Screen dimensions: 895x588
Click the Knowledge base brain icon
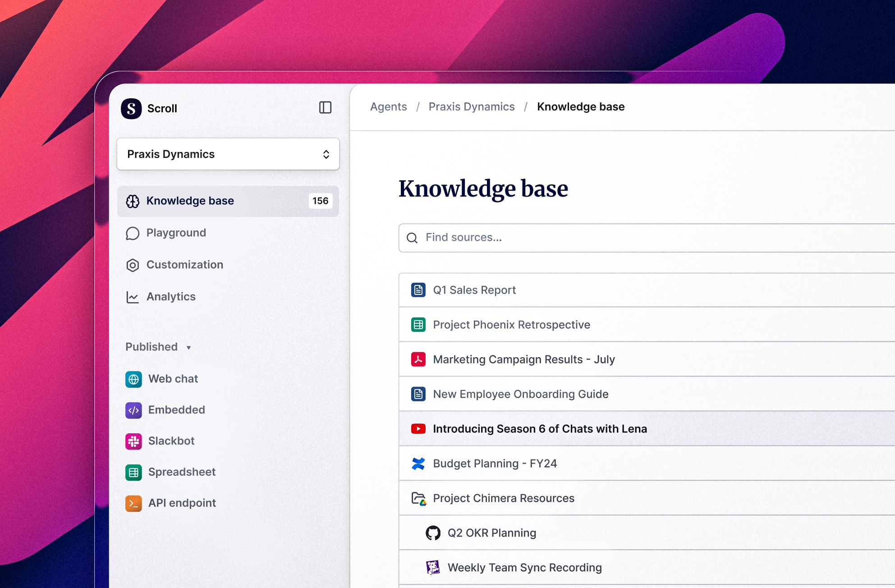pos(133,201)
